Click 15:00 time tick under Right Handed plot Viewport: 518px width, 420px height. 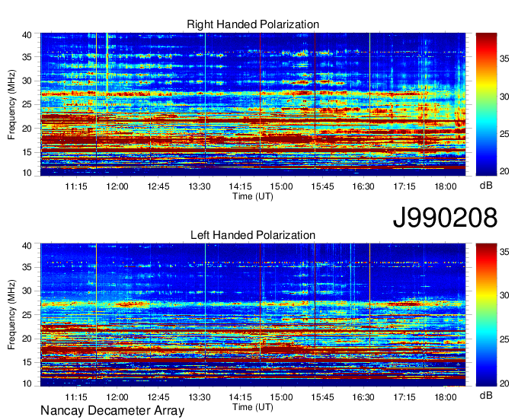coord(281,186)
